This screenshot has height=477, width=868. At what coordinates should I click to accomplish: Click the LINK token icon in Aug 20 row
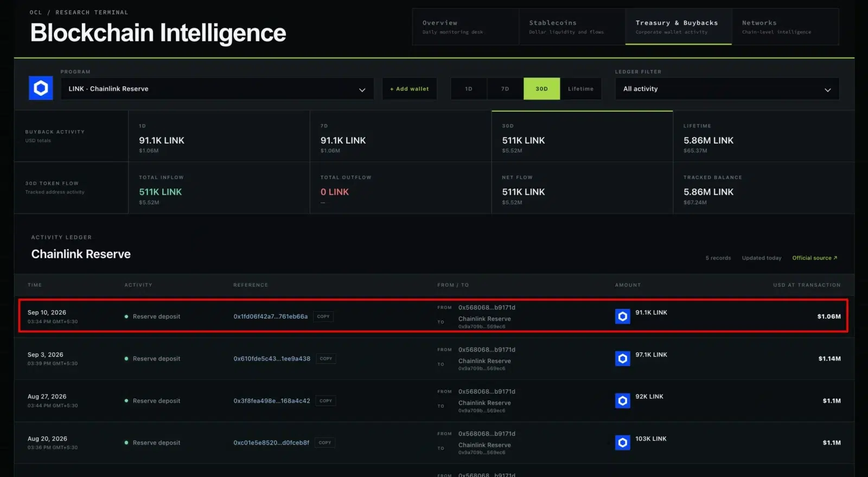tap(623, 442)
